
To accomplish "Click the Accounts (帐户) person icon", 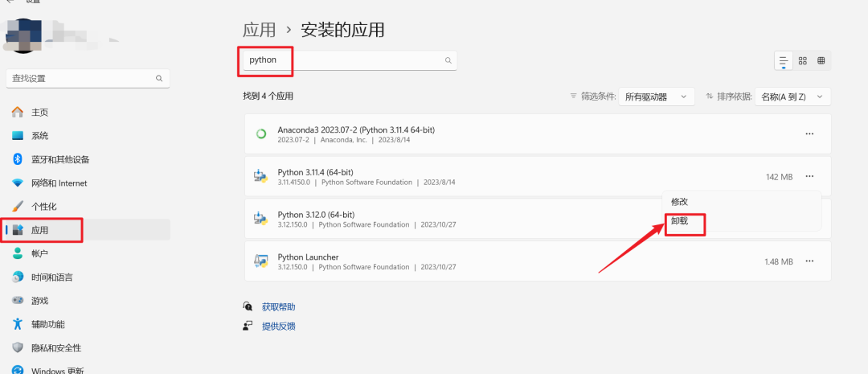I will pyautogui.click(x=18, y=253).
